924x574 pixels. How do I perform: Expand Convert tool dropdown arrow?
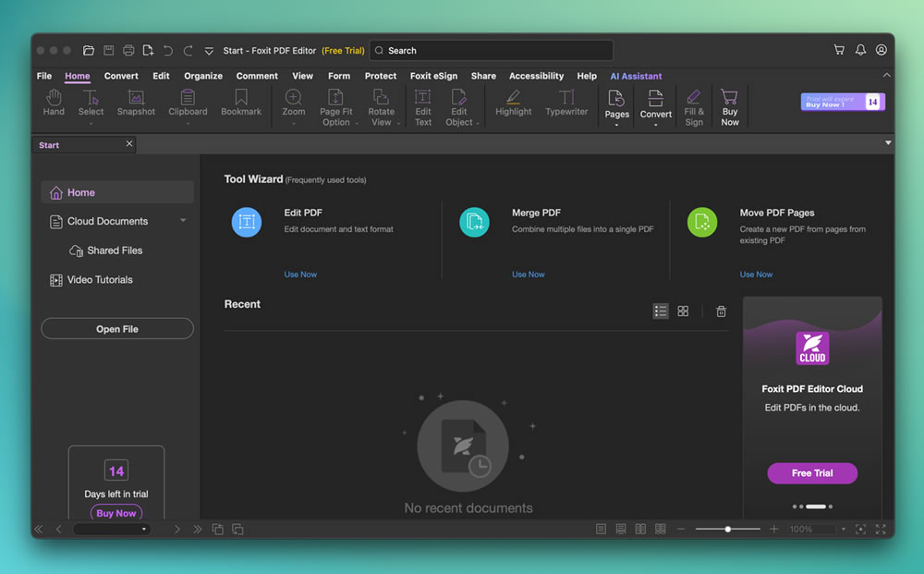point(655,125)
